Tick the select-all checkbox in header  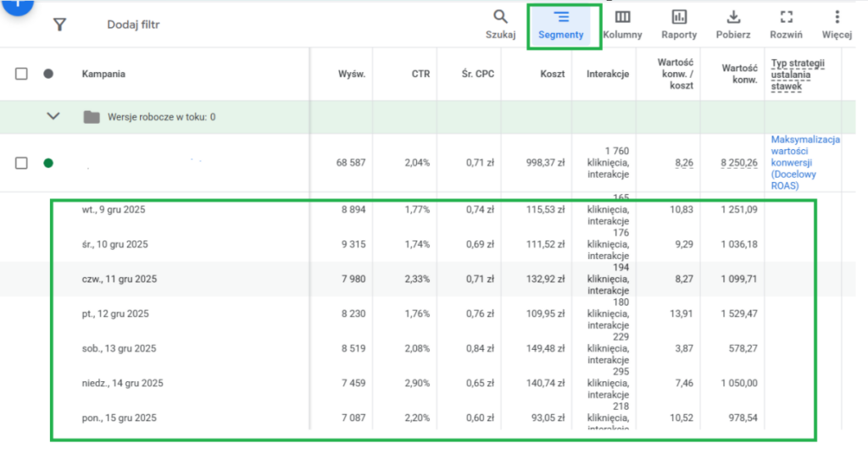click(x=21, y=74)
